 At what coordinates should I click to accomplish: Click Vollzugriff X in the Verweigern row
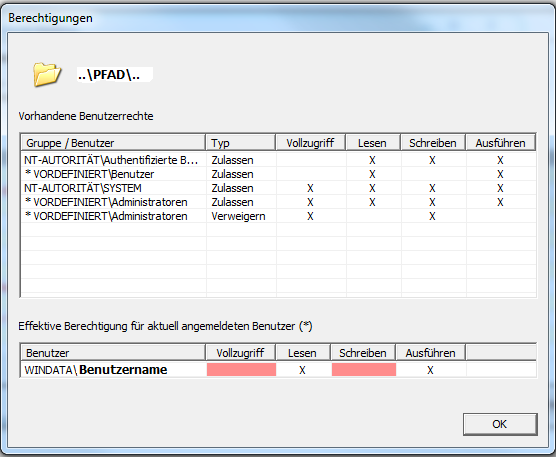(310, 216)
